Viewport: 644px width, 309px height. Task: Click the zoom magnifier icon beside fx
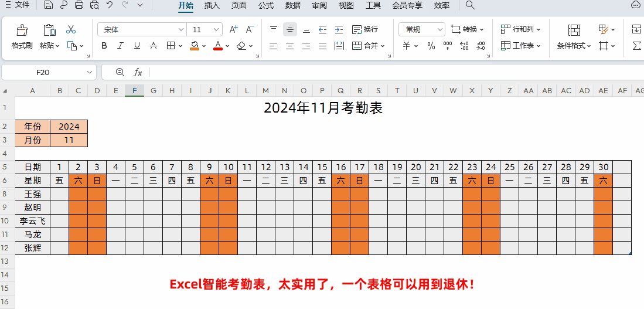(120, 72)
